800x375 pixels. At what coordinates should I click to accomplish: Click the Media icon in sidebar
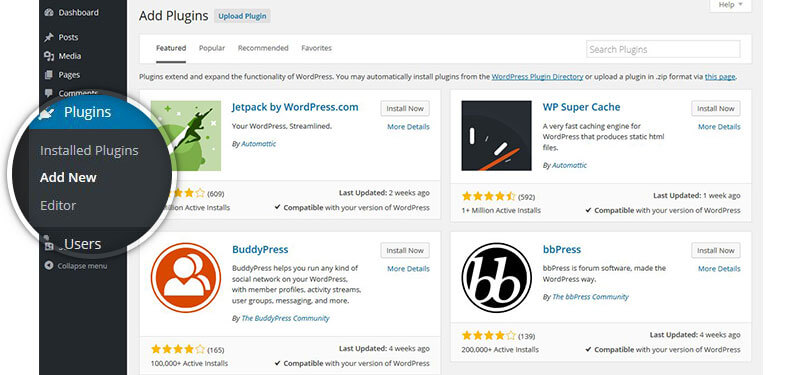coord(49,56)
